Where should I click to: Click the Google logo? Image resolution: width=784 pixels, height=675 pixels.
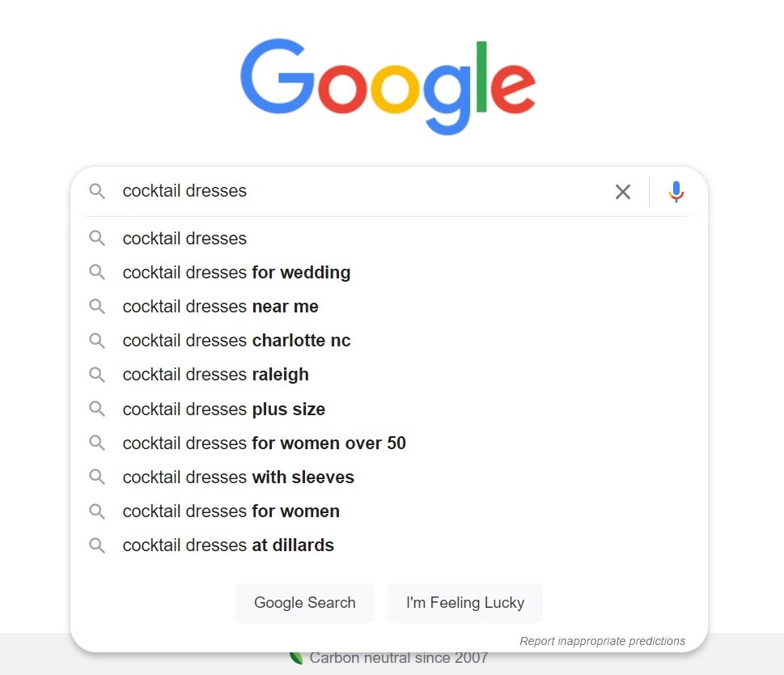tap(388, 87)
